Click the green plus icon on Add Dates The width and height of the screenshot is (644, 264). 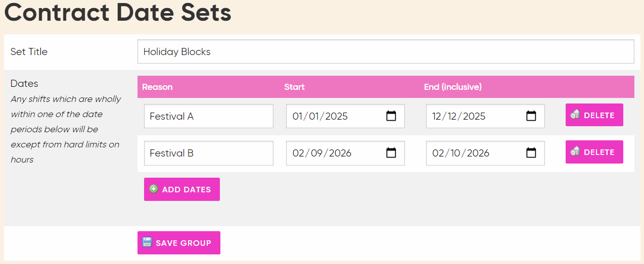click(x=154, y=189)
